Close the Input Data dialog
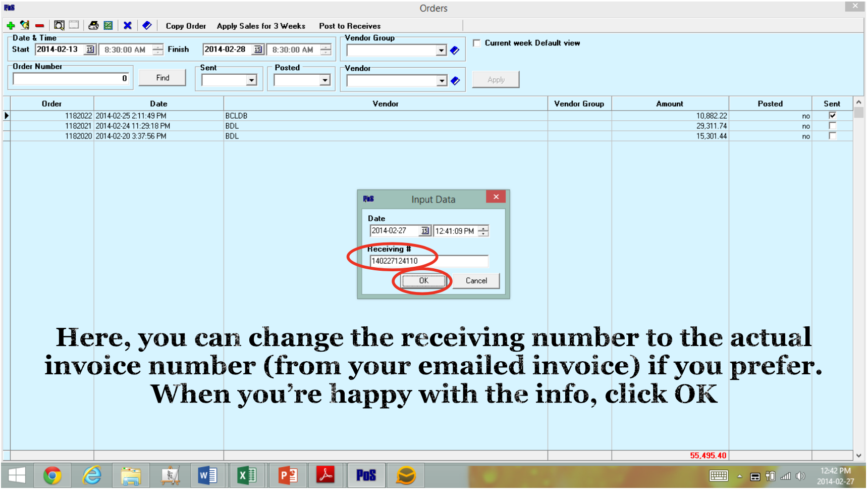Image resolution: width=868 pixels, height=490 pixels. (x=496, y=197)
